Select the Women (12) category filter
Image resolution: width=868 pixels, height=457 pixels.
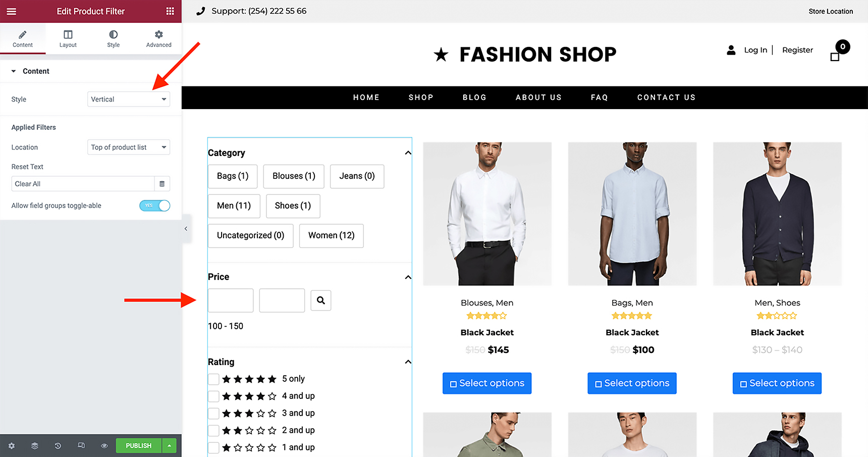pos(332,236)
